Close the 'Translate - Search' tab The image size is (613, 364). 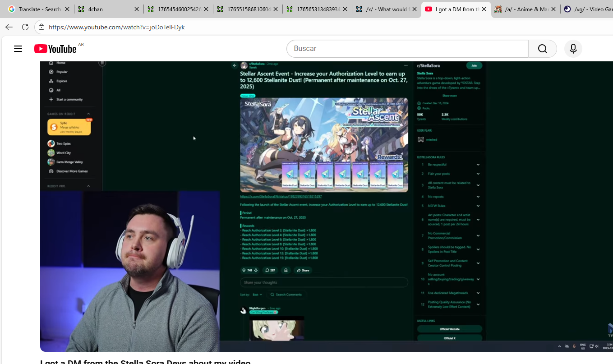(x=67, y=9)
